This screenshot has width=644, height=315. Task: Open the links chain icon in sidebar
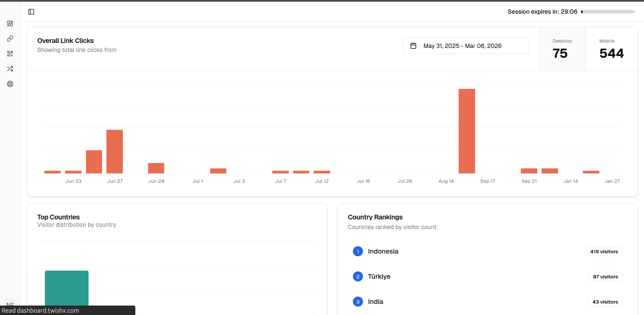click(10, 39)
